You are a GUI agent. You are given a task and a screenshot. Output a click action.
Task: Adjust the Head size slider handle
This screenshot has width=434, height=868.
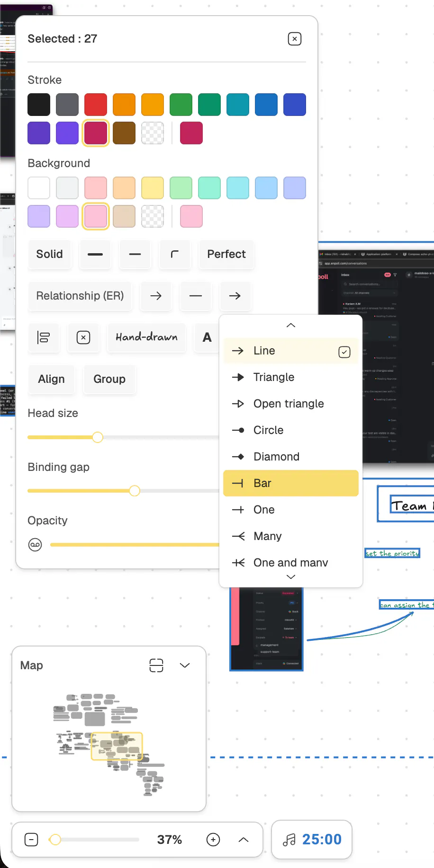(98, 437)
